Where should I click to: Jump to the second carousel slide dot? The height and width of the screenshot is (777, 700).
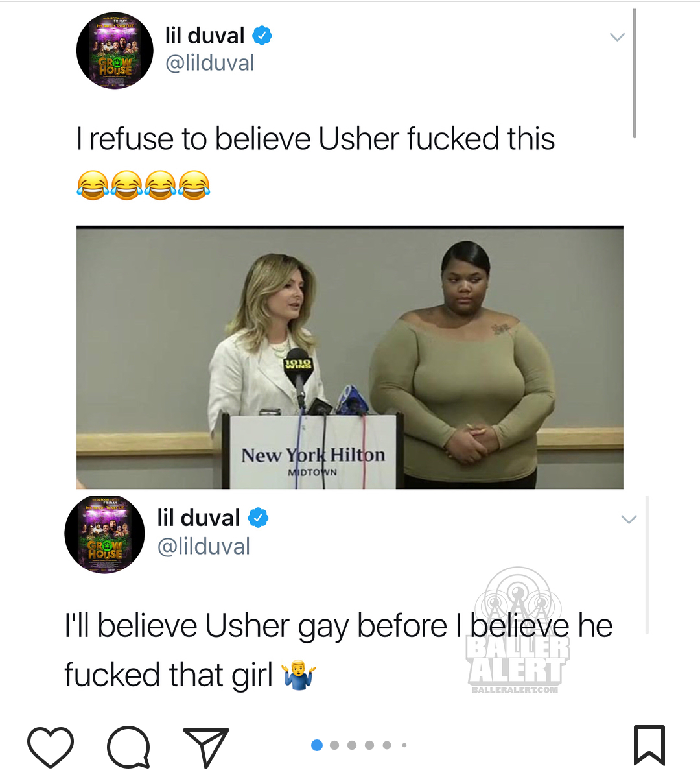(334, 745)
